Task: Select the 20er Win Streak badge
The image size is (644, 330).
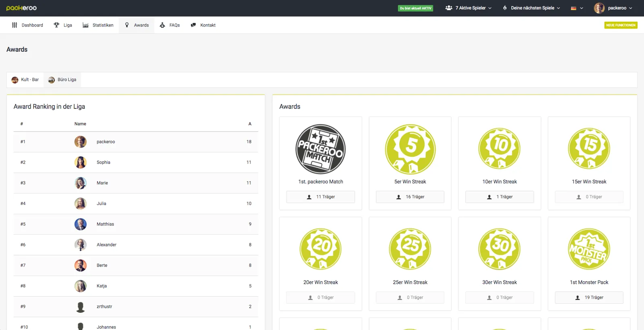Action: point(320,249)
